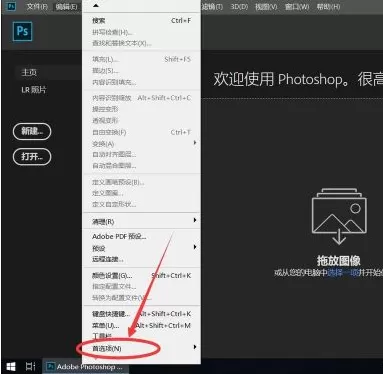The width and height of the screenshot is (383, 374).
Task: Choose 内容识别缩放 menu item
Action: [141, 98]
